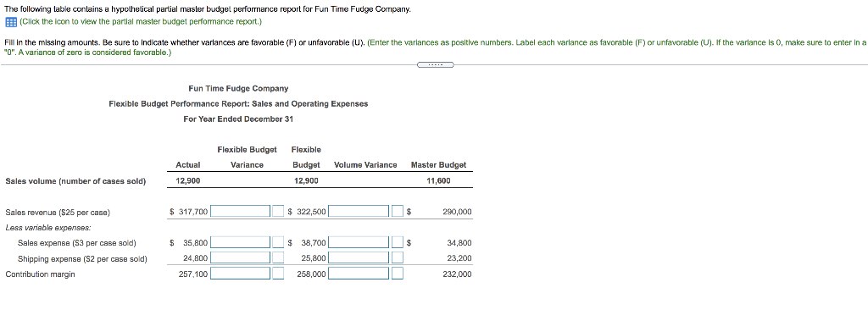Select Shipping expense flexible budget variance F/U box
868x332 pixels.
point(278,257)
